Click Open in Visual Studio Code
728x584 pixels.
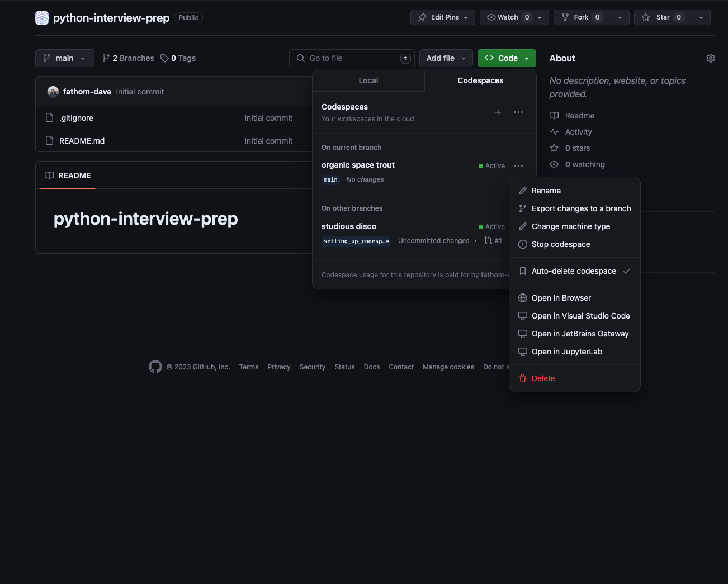tap(574, 316)
